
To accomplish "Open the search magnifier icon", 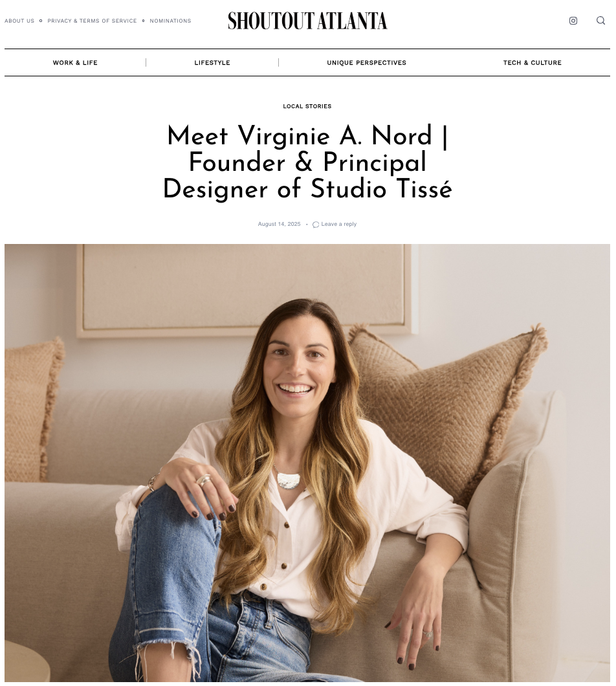I will point(600,21).
